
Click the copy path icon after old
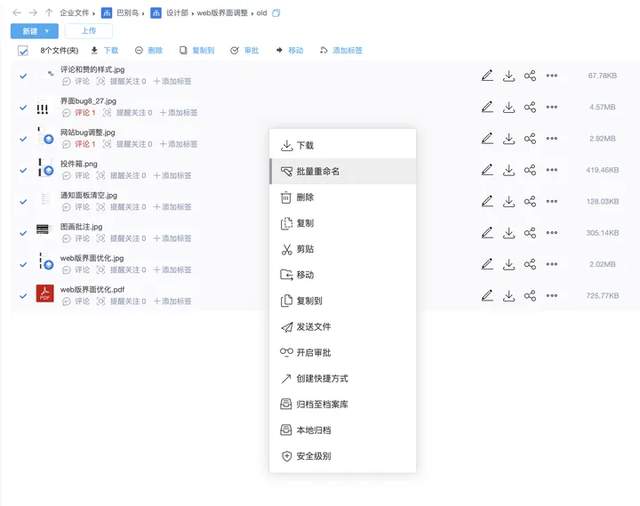(276, 13)
